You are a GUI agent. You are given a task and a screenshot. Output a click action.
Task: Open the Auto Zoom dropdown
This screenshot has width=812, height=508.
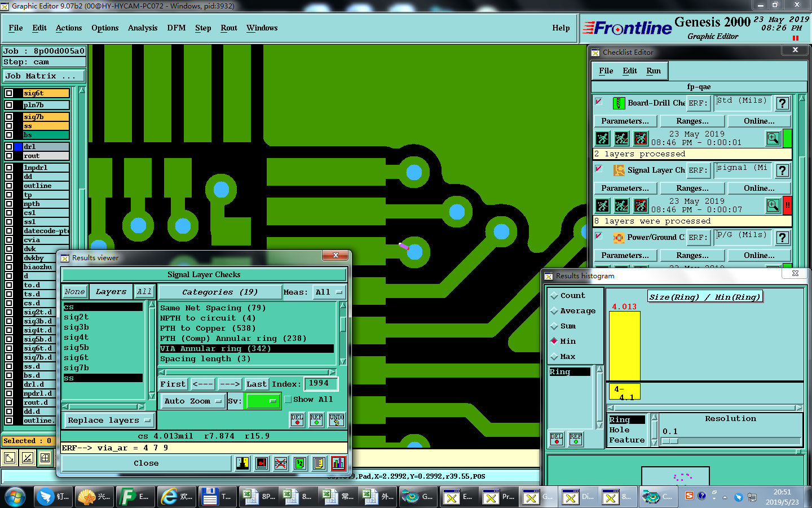point(192,401)
